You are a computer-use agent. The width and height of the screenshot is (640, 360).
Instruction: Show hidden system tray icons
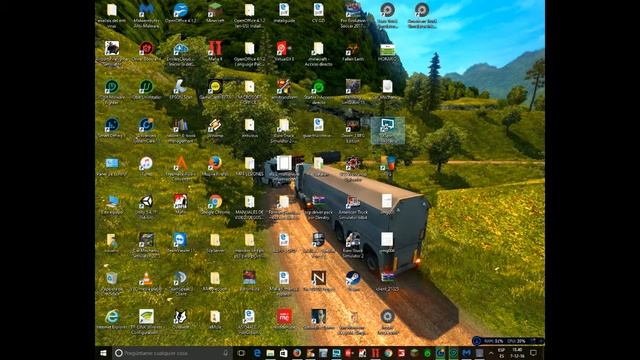(x=491, y=353)
